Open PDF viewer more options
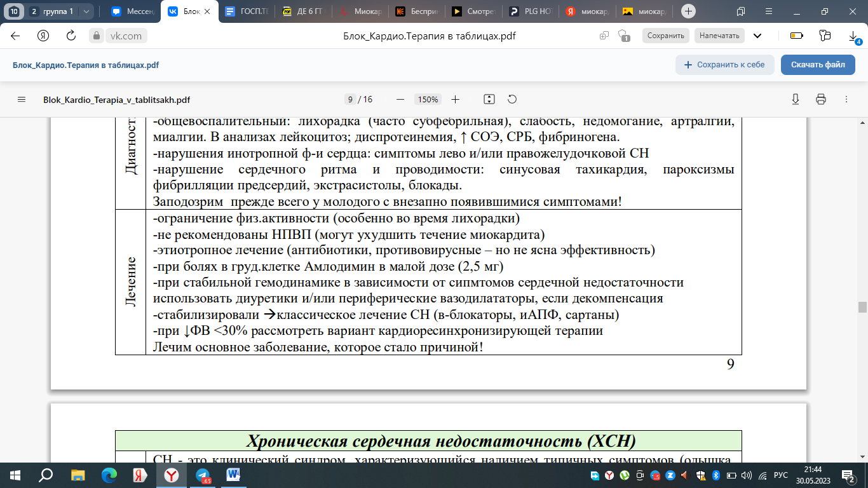868x488 pixels. 846,100
